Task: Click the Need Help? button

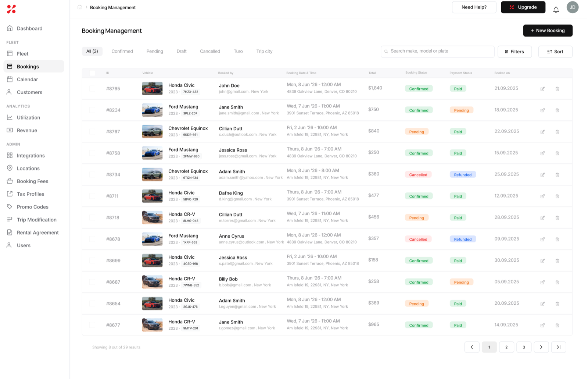Action: pyautogui.click(x=474, y=7)
